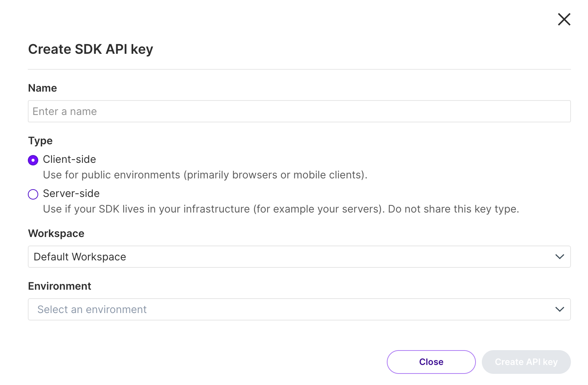This screenshot has width=588, height=385.
Task: Close the dialog with the X icon
Action: point(564,19)
